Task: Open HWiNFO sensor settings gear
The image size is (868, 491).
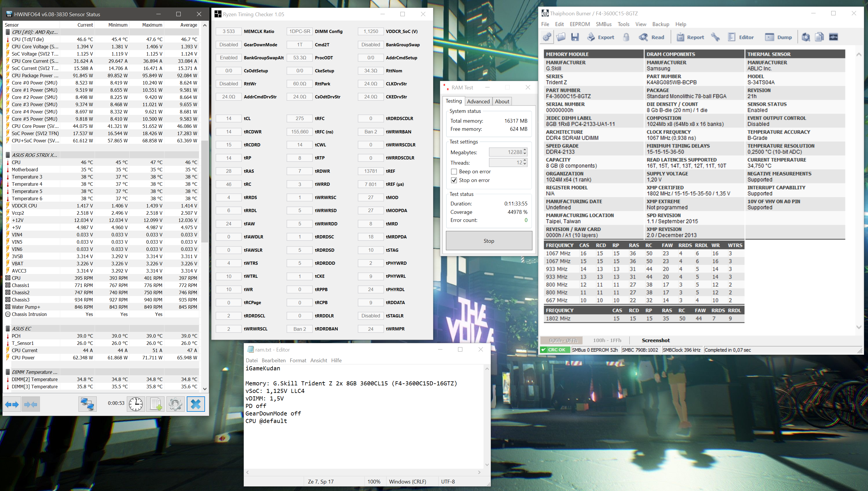Action: click(x=175, y=404)
